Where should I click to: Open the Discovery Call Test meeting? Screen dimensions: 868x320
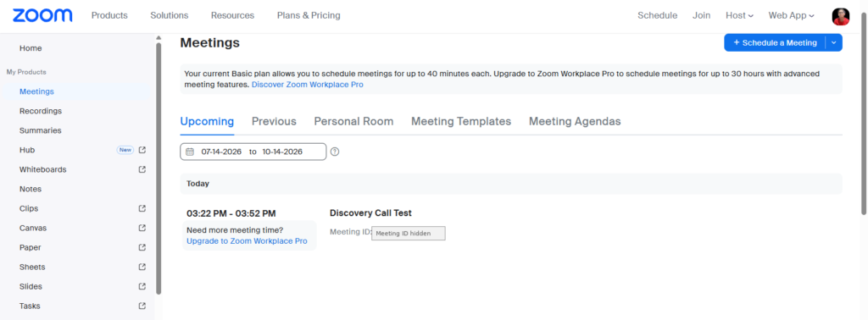(x=371, y=213)
